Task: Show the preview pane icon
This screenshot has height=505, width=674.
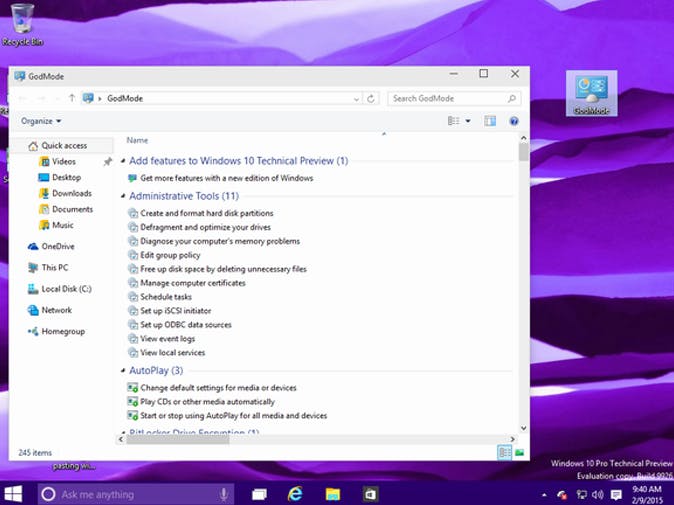Action: 490,121
